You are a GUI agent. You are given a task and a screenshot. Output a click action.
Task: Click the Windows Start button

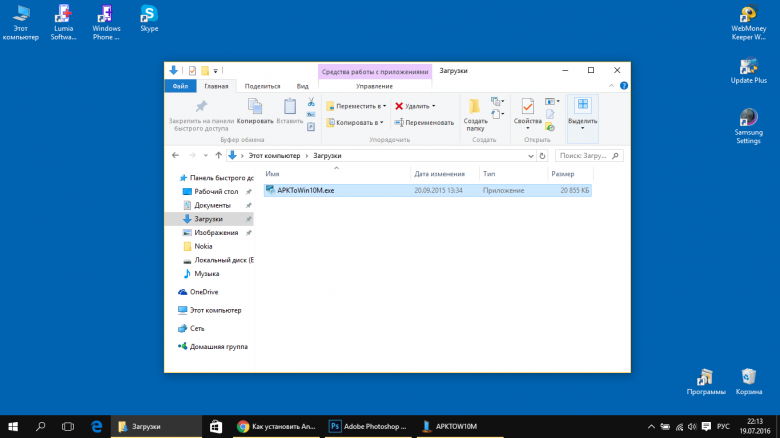point(13,427)
